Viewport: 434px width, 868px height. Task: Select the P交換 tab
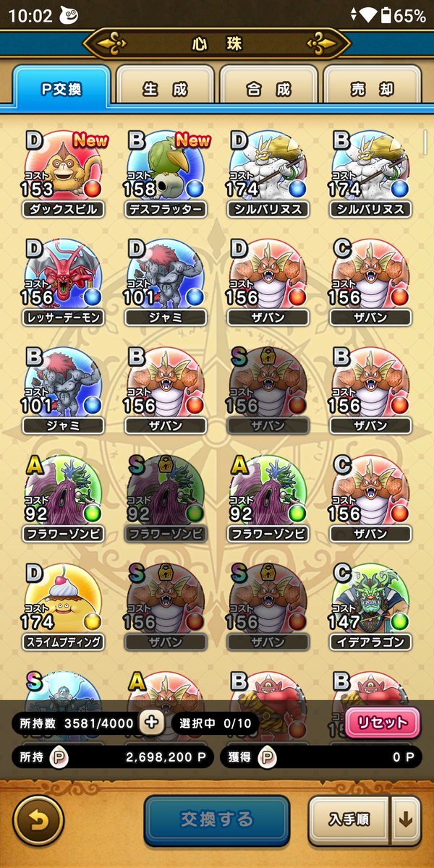point(61,88)
